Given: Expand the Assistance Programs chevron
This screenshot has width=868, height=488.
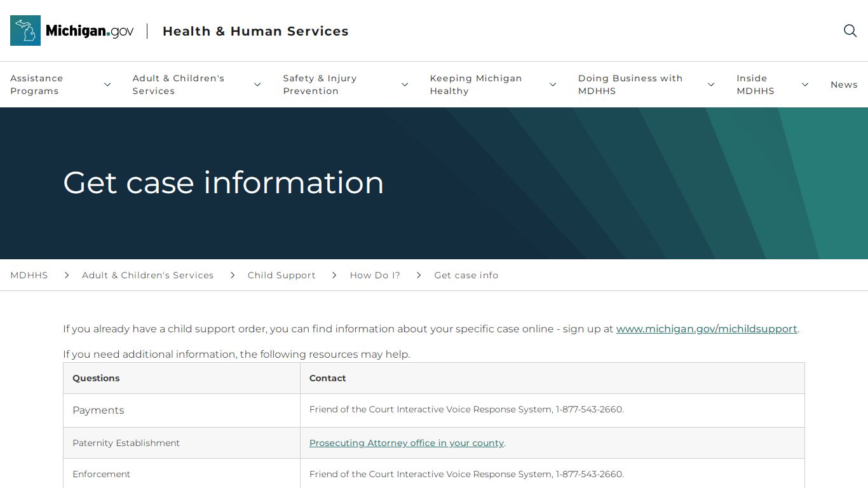Looking at the screenshot, I should [107, 85].
